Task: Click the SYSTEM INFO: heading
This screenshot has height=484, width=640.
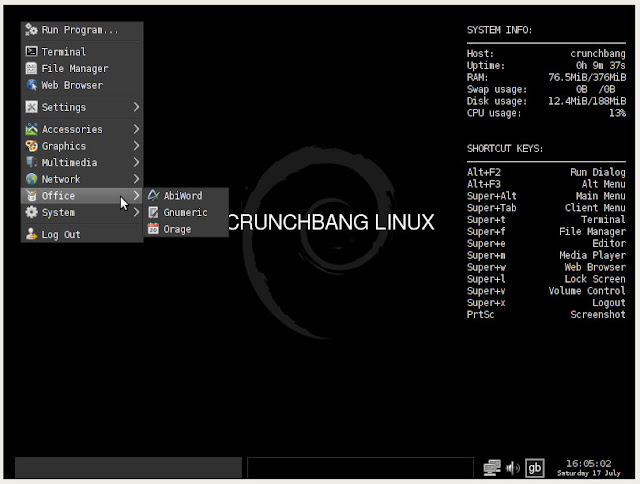Action: click(499, 30)
